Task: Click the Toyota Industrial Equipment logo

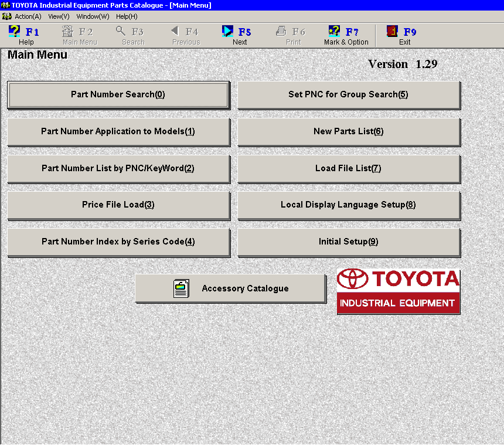Action: (398, 291)
